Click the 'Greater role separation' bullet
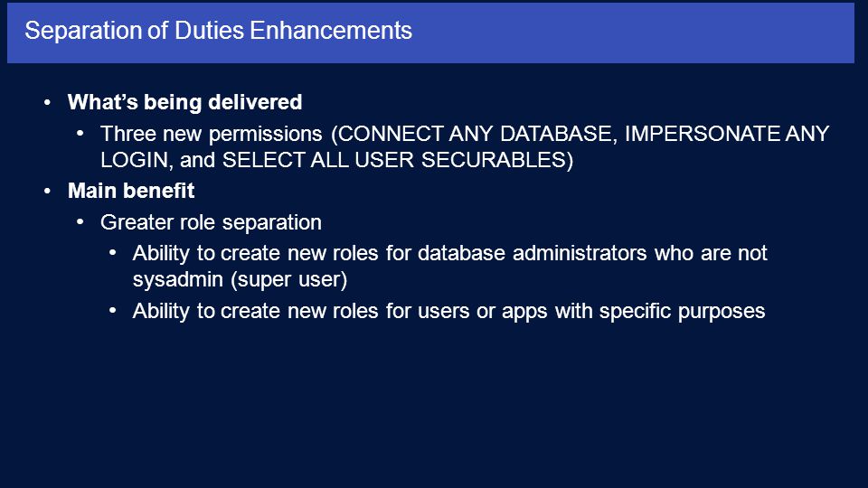 211,222
